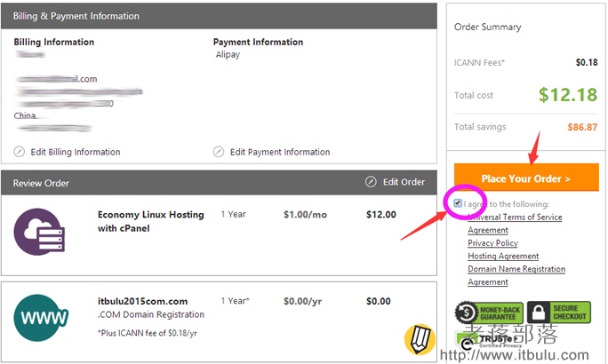Open the Universal Terms of Service link
The image size is (608, 364).
[515, 224]
